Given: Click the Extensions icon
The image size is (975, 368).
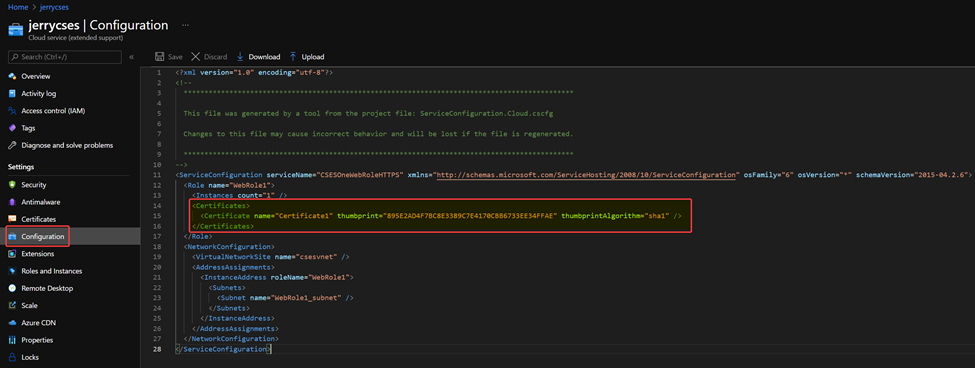Looking at the screenshot, I should (12, 254).
